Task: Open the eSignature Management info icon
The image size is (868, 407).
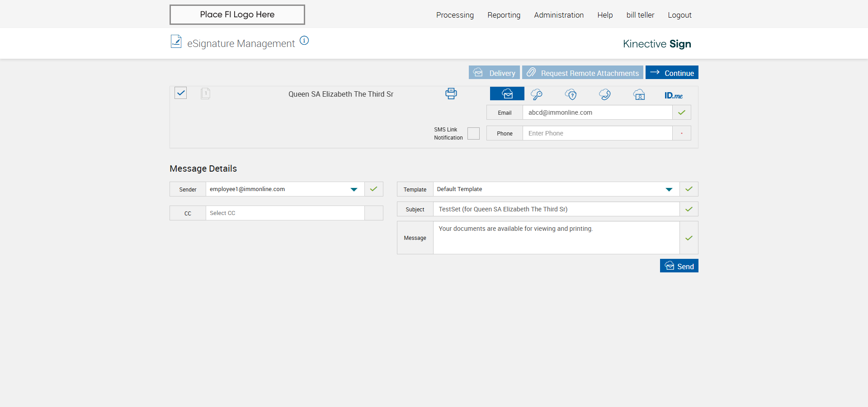Action: 304,41
